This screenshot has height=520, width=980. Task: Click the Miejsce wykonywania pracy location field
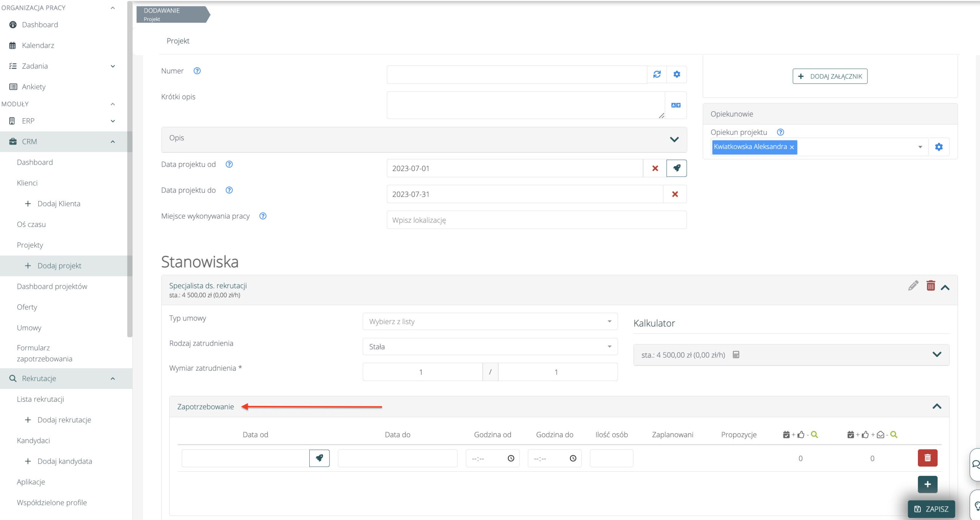536,220
